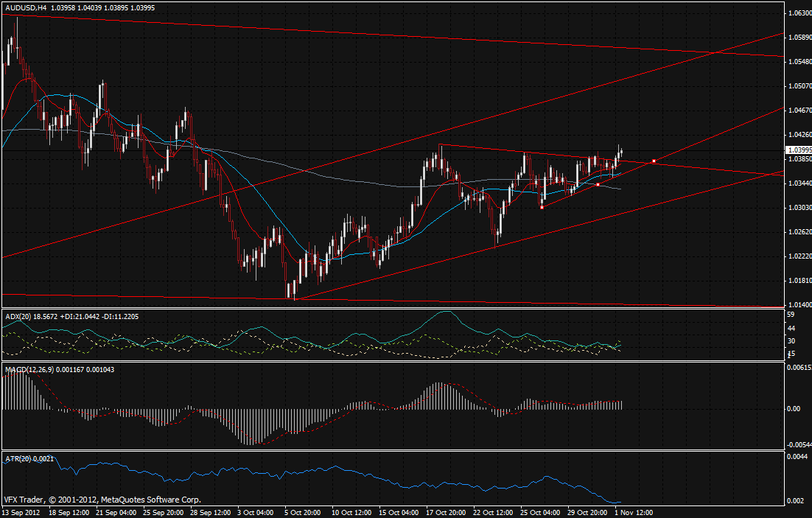
Task: Click the 1.0140 price axis label
Action: pyautogui.click(x=799, y=304)
